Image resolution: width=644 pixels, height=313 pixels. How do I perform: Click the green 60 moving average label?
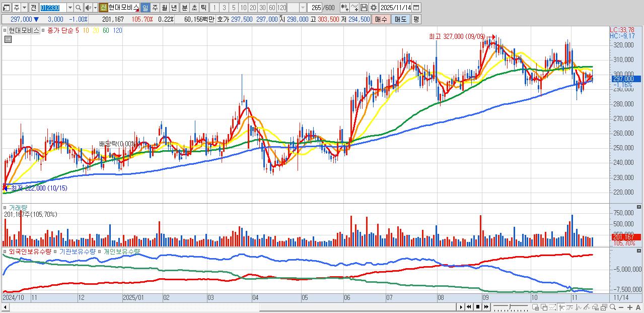click(x=106, y=30)
